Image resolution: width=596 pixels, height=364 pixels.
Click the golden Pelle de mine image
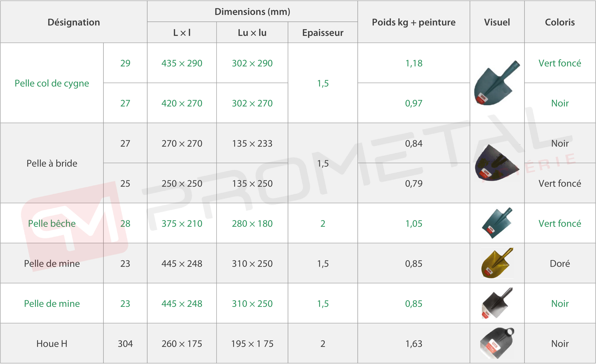coord(497,263)
